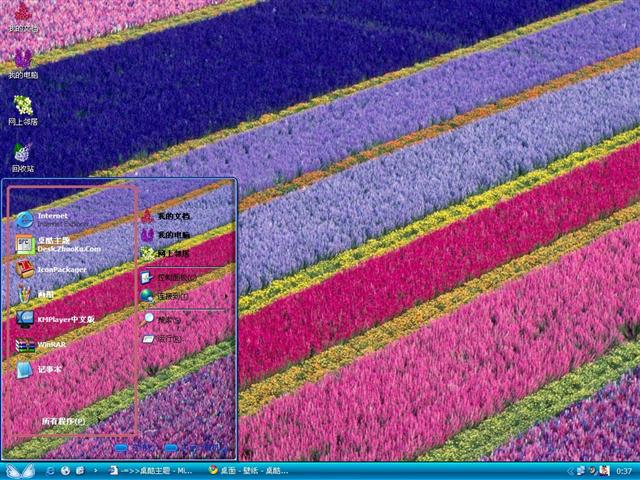Click the shut down computer button
Viewport: 640px width, 480px height.
pyautogui.click(x=195, y=448)
